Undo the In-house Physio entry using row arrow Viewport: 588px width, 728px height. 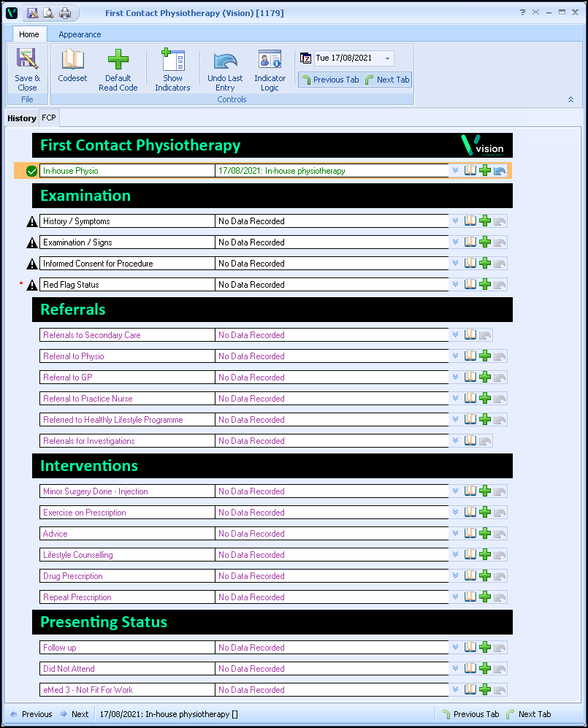(500, 171)
